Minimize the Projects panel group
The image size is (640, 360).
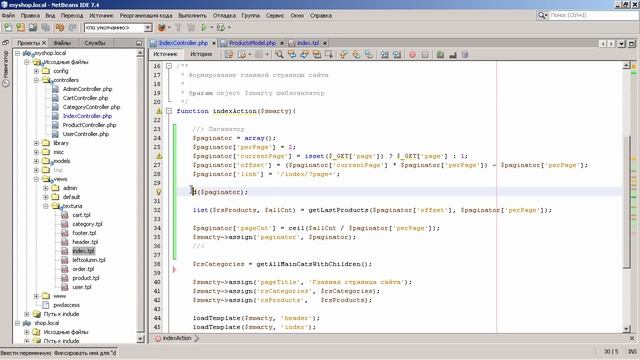click(139, 43)
